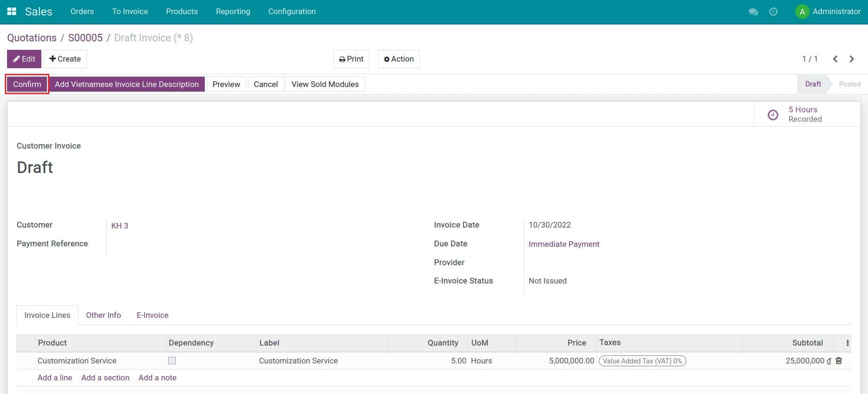The width and height of the screenshot is (868, 394).
Task: Open the Reporting menu
Action: pos(233,11)
